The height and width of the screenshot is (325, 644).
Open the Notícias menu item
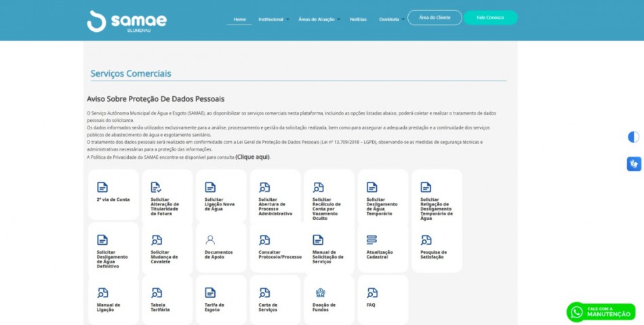[358, 19]
